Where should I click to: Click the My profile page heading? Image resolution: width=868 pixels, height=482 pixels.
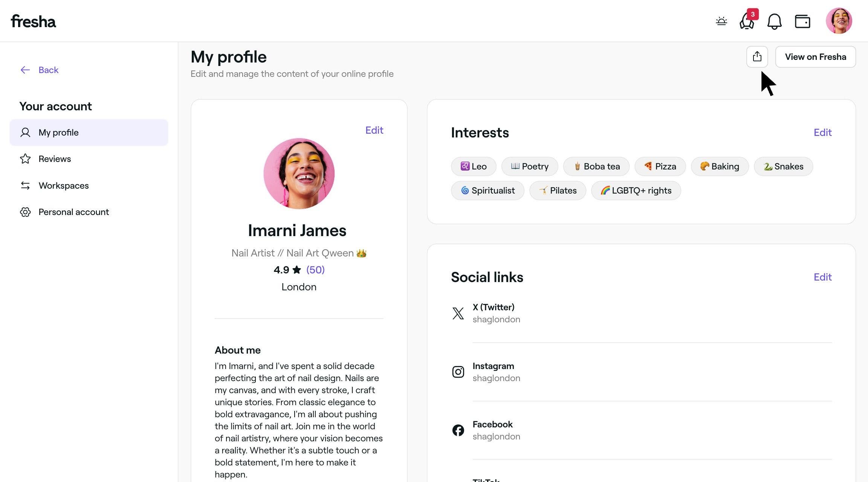click(229, 57)
